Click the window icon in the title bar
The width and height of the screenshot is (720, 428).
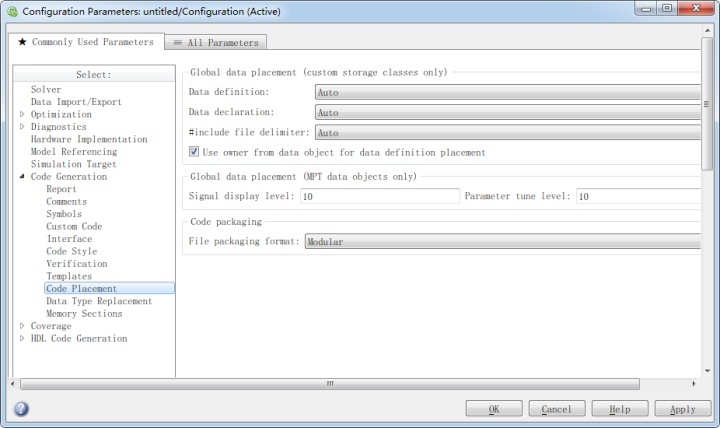pos(12,11)
